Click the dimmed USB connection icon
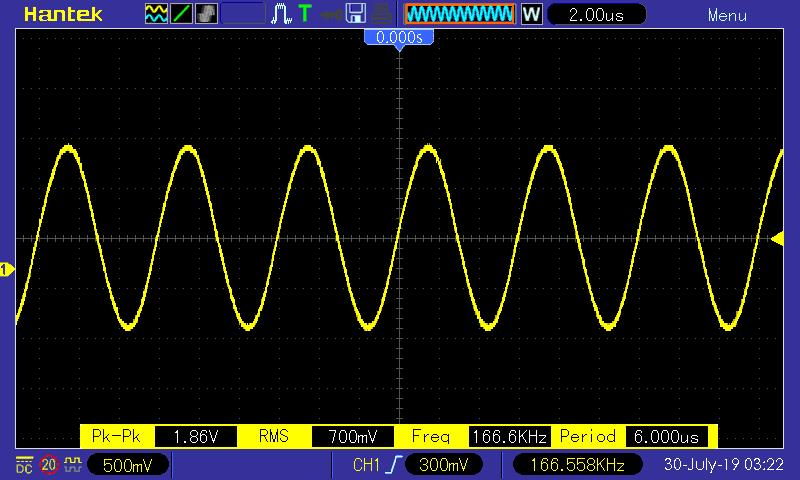800x480 pixels. pyautogui.click(x=331, y=14)
